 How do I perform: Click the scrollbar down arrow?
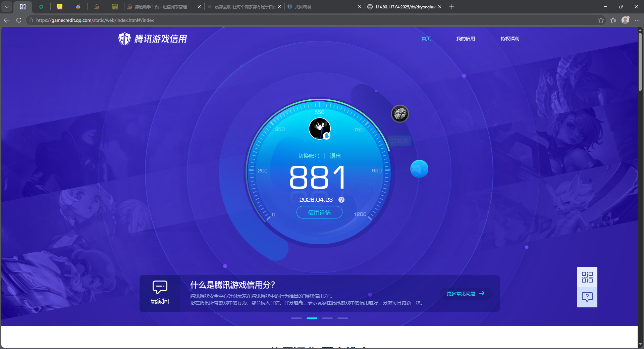[x=640, y=344]
